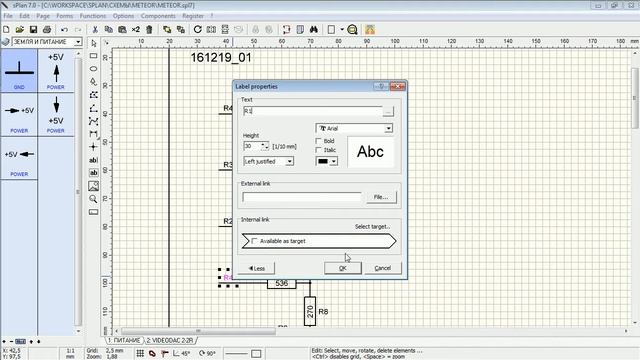The image size is (640, 360).
Task: Open file with folder toolbar icon
Action: [x=20, y=29]
